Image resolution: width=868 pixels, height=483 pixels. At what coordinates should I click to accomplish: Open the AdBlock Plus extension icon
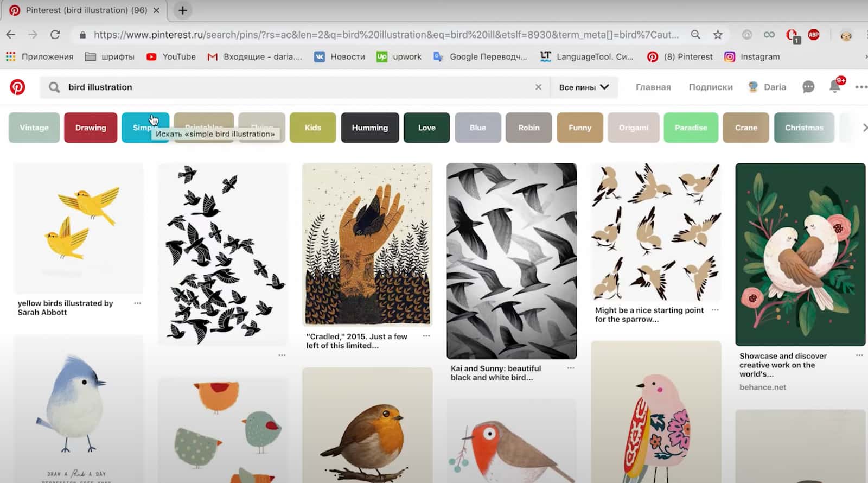(813, 34)
